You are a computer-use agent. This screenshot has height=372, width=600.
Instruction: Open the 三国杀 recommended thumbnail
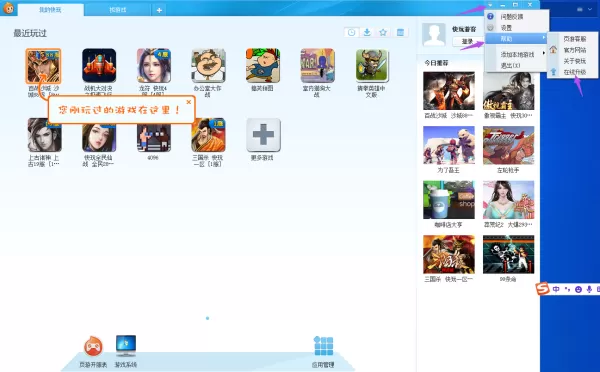449,255
